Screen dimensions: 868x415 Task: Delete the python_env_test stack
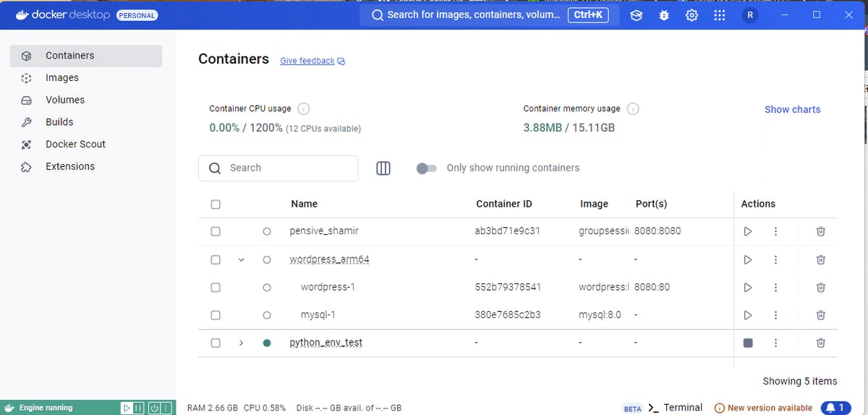pos(821,343)
